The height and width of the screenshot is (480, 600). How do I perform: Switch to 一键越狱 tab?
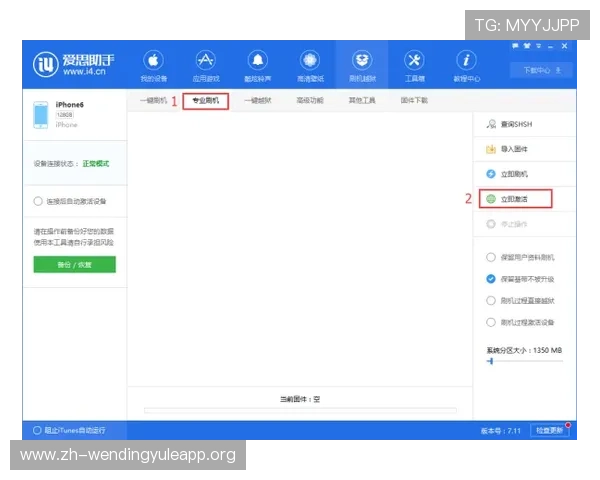click(258, 101)
